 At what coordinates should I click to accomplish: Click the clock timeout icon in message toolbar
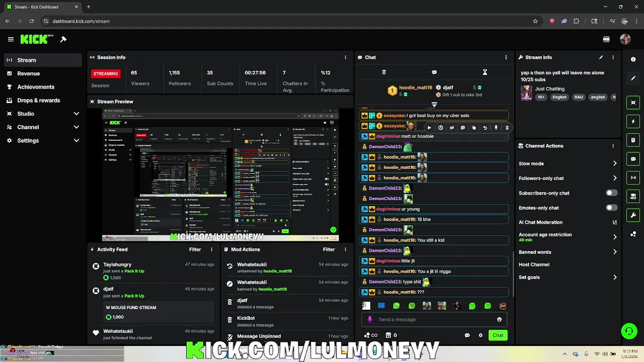(440, 128)
